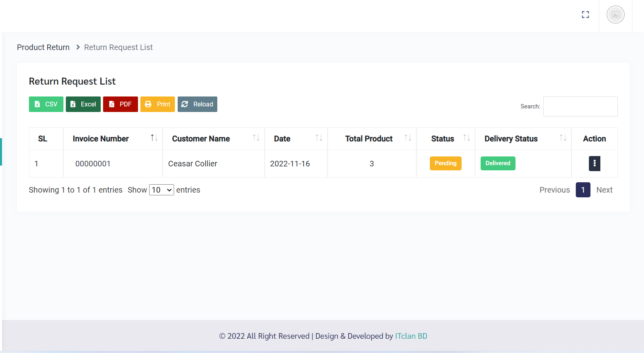
Task: Click in the Search input field
Action: coord(580,106)
